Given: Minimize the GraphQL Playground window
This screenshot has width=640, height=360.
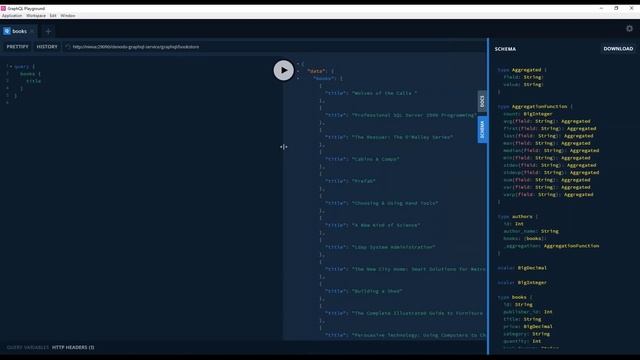Looking at the screenshot, I should [x=601, y=8].
